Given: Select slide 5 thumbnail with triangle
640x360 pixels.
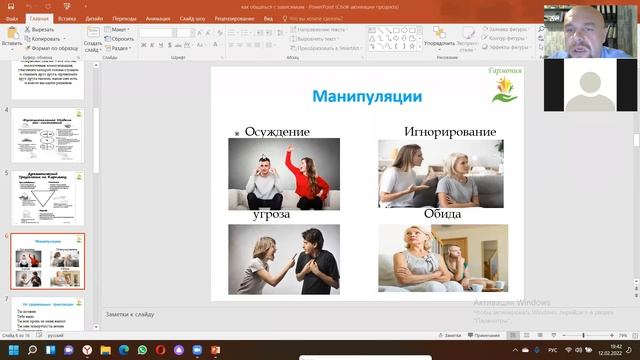Looking at the screenshot, I should (x=47, y=198).
